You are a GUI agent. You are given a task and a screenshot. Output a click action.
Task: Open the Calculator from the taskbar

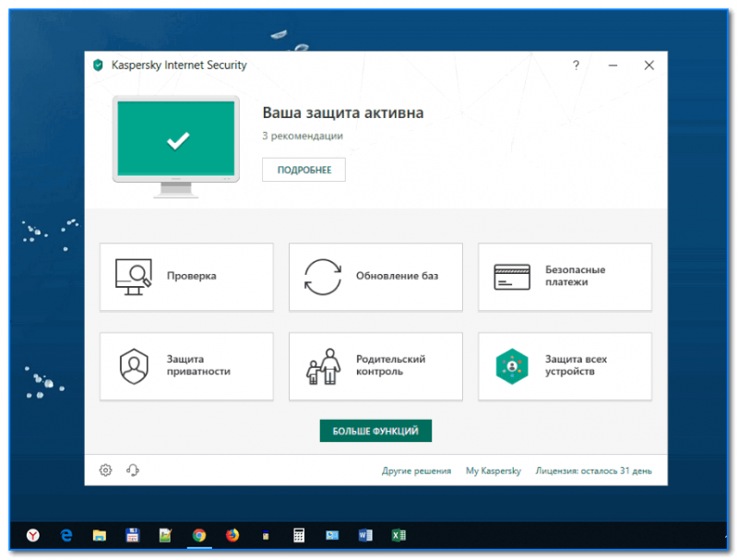pyautogui.click(x=299, y=535)
